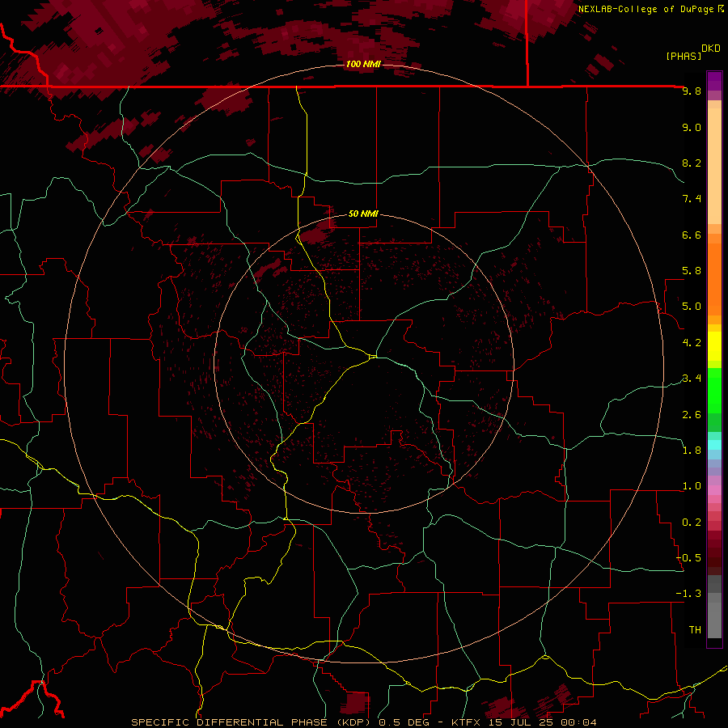The image size is (728, 728).
Task: Click the 7.4 value on the scale
Action: tap(692, 199)
